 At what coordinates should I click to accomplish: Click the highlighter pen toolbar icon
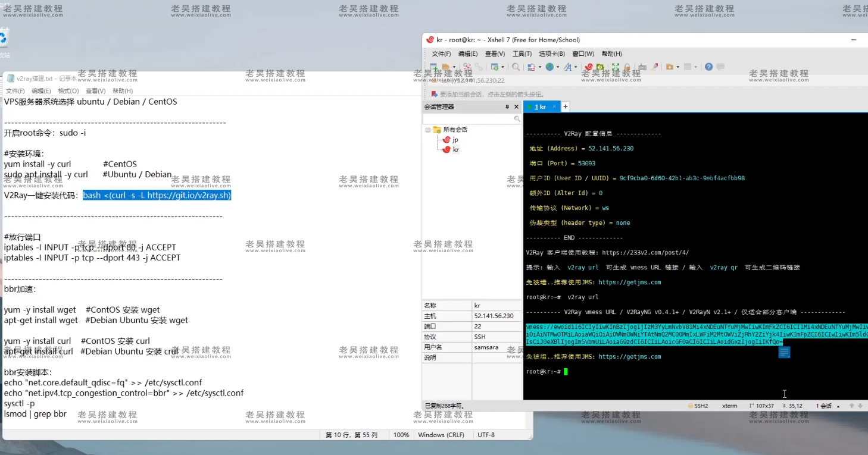655,67
